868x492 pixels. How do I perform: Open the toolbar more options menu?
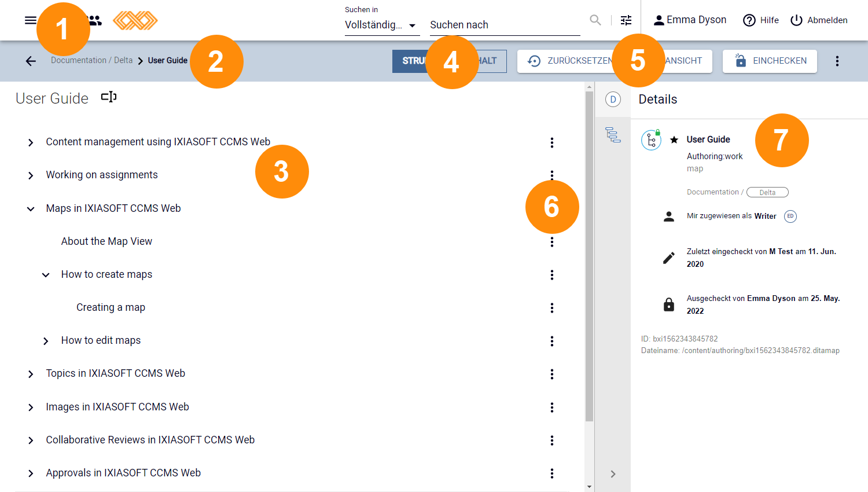tap(837, 61)
